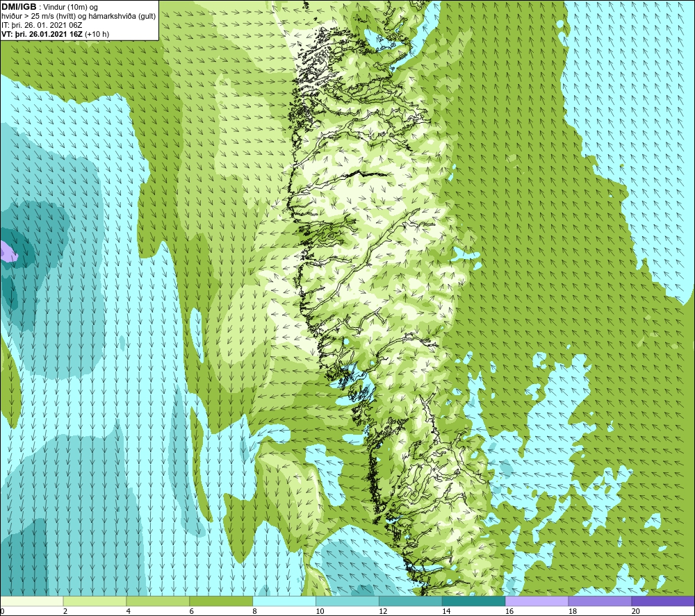This screenshot has height=616, width=695.
Task: Click the scale label '20'
Action: pyautogui.click(x=636, y=611)
